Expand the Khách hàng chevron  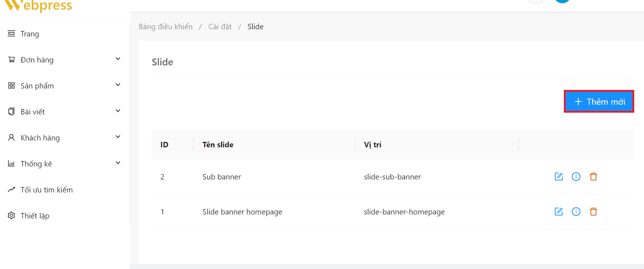pyautogui.click(x=118, y=137)
